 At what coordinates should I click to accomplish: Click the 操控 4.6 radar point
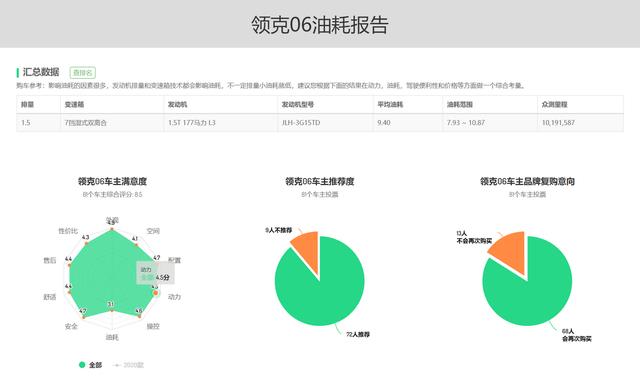[139, 316]
